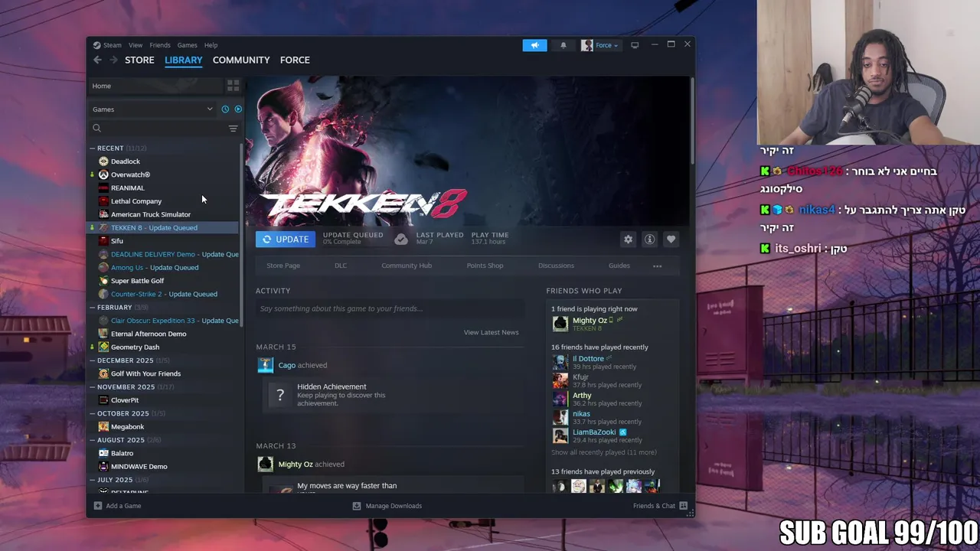Switch to the COMMUNITY tab
This screenshot has height=551, width=980.
pyautogui.click(x=241, y=60)
